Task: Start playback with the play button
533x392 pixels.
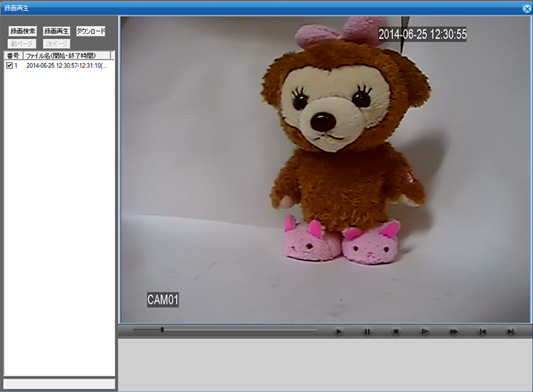Action: pyautogui.click(x=338, y=331)
